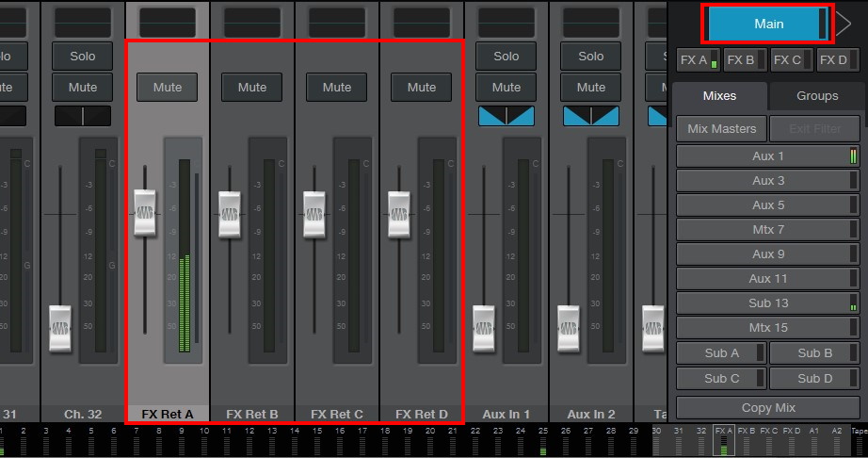Select the Sub C mix

click(x=721, y=378)
